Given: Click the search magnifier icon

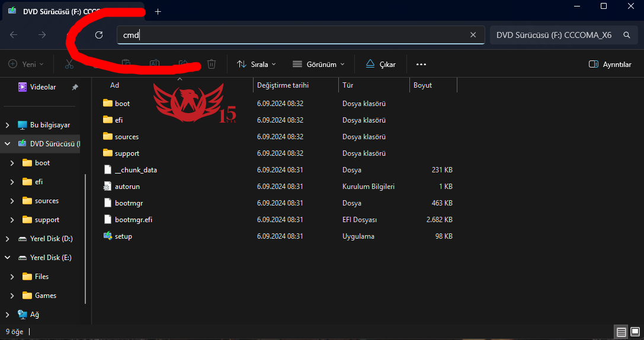Looking at the screenshot, I should [x=626, y=35].
